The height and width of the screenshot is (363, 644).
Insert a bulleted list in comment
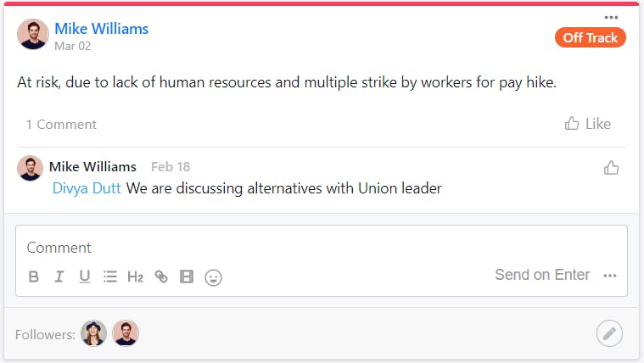click(x=110, y=276)
